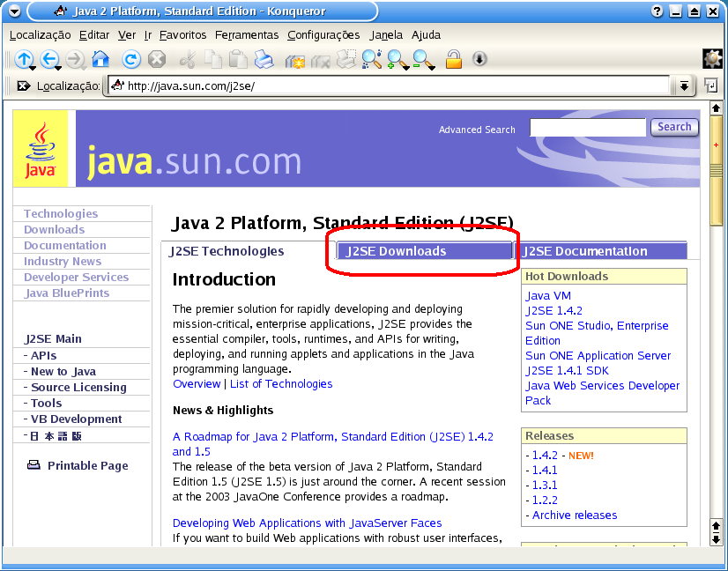This screenshot has height=571, width=728.
Task: Open Developing Web Applications with JavaServer Faces
Action: point(307,523)
